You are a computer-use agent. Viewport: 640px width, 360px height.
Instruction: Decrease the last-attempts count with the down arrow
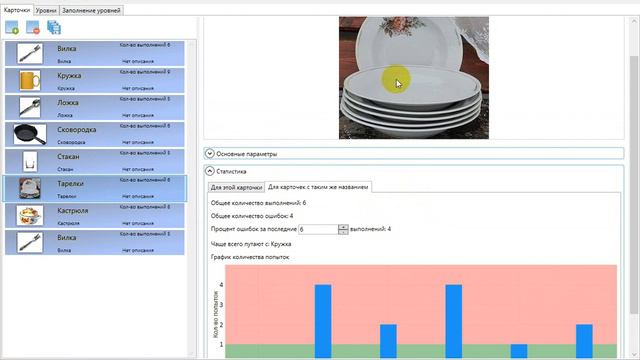[x=343, y=232]
